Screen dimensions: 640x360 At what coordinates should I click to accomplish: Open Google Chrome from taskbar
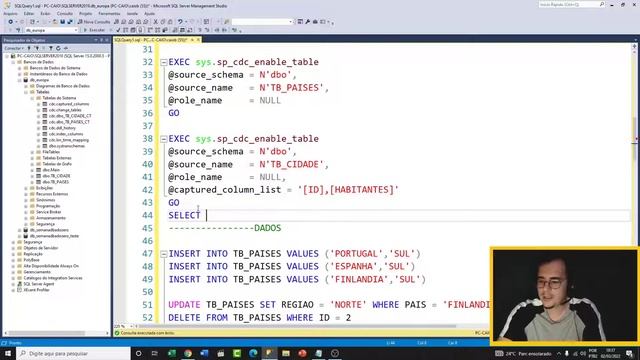tap(188, 353)
